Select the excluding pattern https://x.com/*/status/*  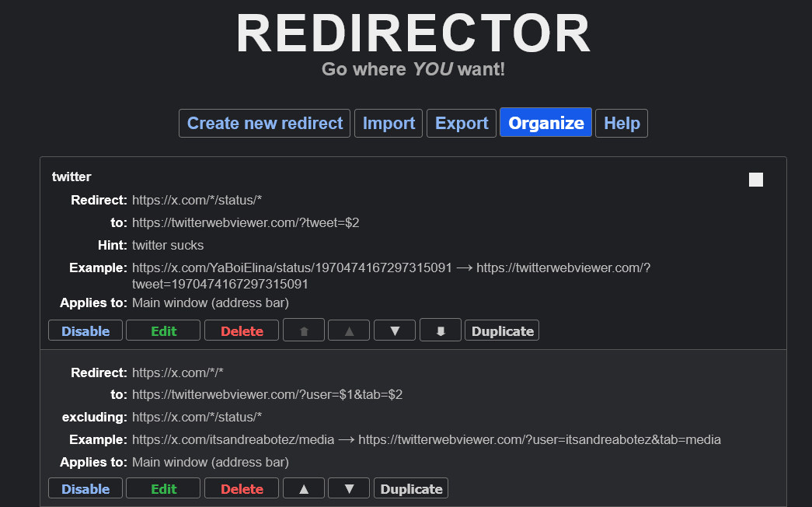point(197,417)
